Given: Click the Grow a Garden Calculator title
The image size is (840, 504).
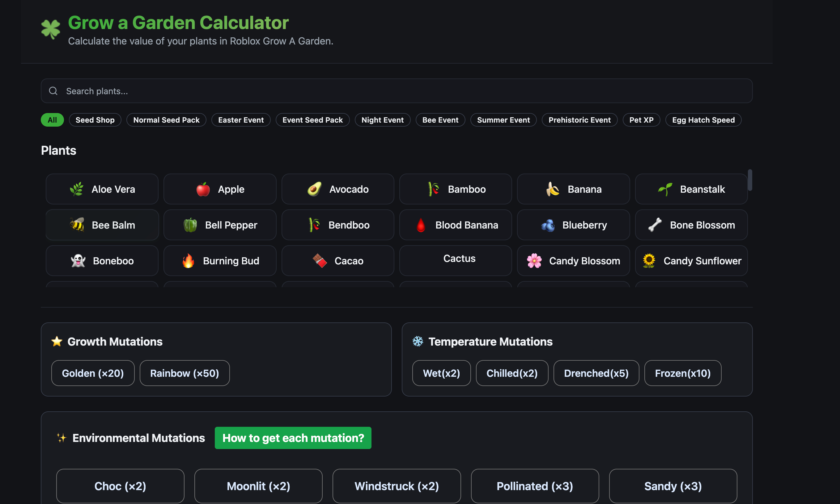Looking at the screenshot, I should 178,23.
